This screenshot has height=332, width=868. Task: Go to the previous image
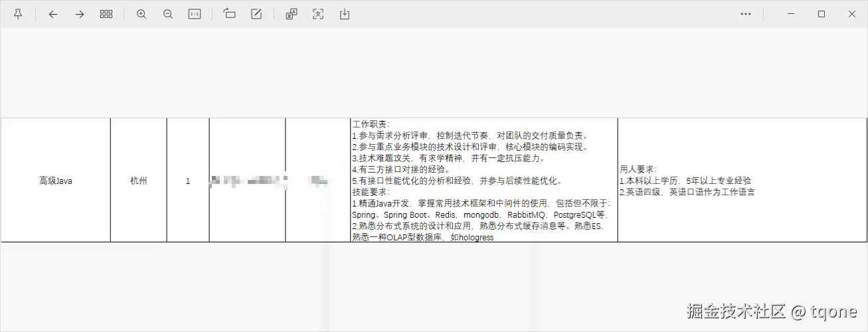(53, 14)
